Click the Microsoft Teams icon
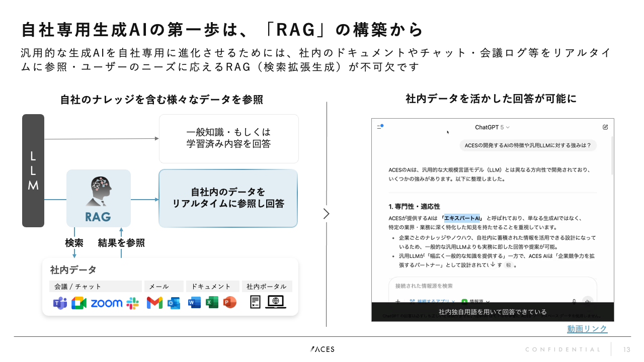 click(60, 303)
